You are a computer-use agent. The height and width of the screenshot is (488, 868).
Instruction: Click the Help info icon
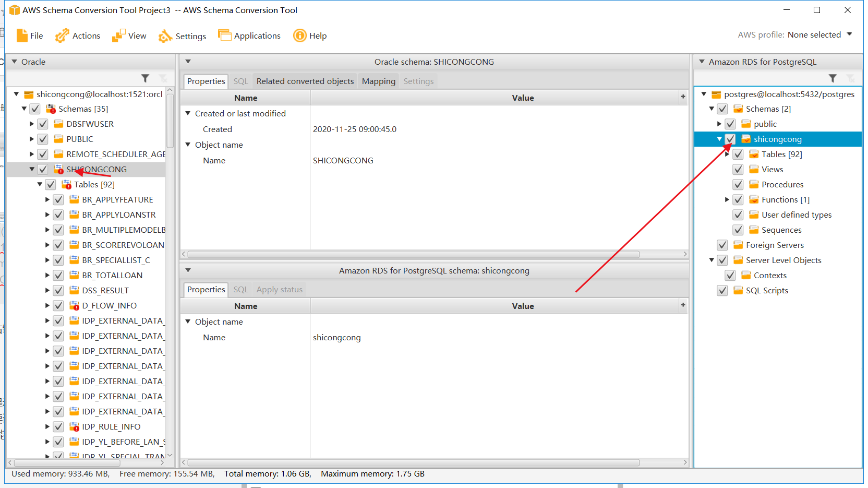299,35
